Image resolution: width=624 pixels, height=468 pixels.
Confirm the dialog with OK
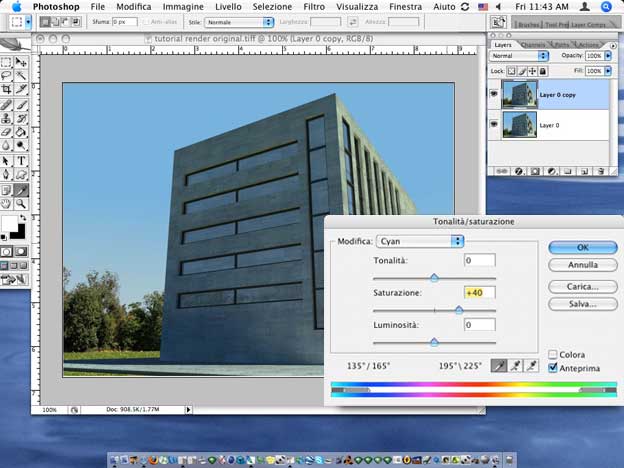(583, 246)
